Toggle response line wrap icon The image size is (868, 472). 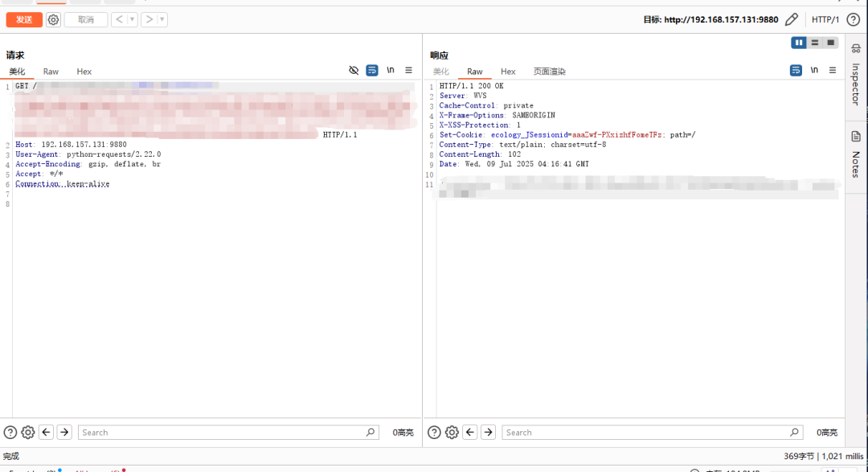796,70
